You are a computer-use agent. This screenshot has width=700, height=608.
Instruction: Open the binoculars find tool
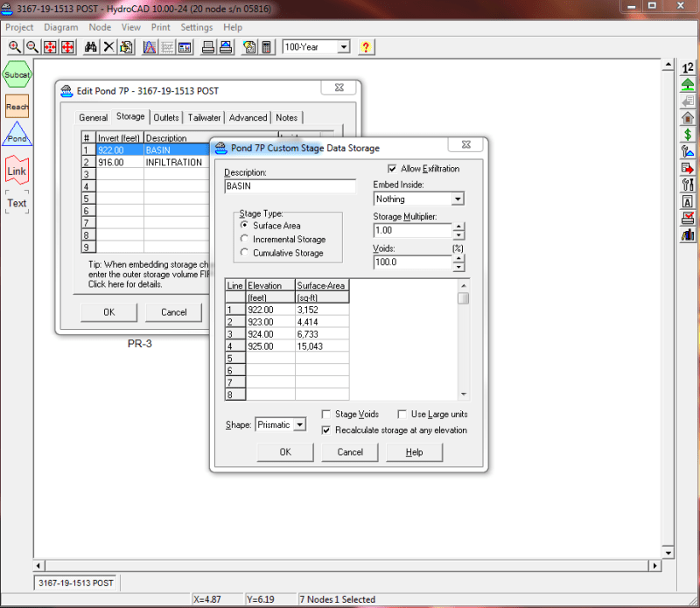pos(91,47)
